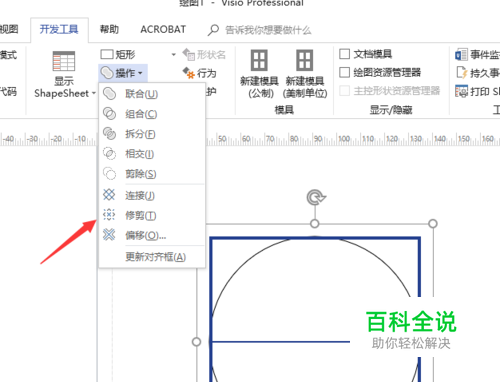Click the top-right selection handle

(433, 224)
